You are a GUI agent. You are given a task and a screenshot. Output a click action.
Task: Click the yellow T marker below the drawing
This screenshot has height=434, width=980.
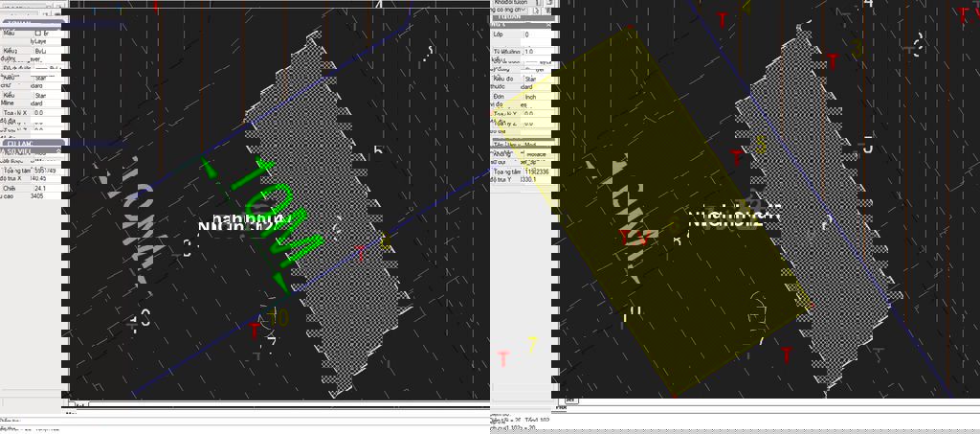tap(532, 345)
